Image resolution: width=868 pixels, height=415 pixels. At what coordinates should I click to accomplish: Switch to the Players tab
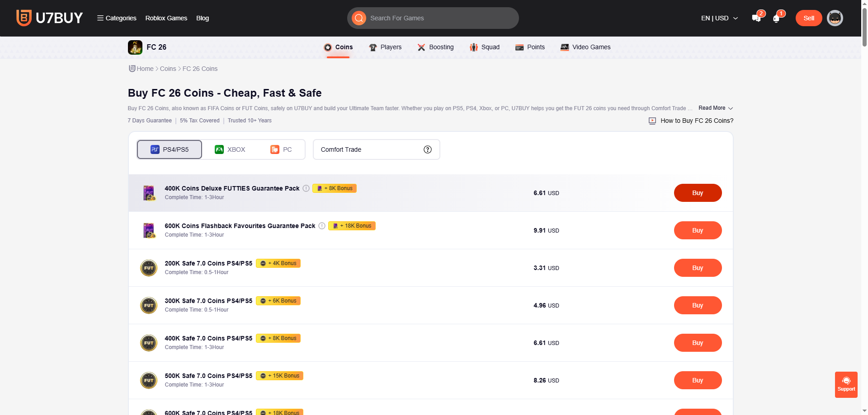(x=385, y=47)
